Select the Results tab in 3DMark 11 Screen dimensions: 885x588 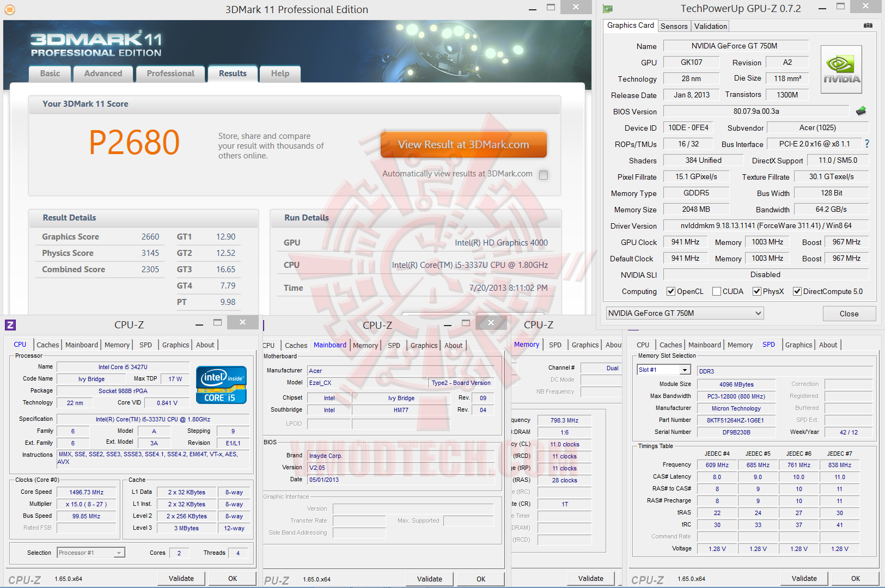pyautogui.click(x=233, y=73)
